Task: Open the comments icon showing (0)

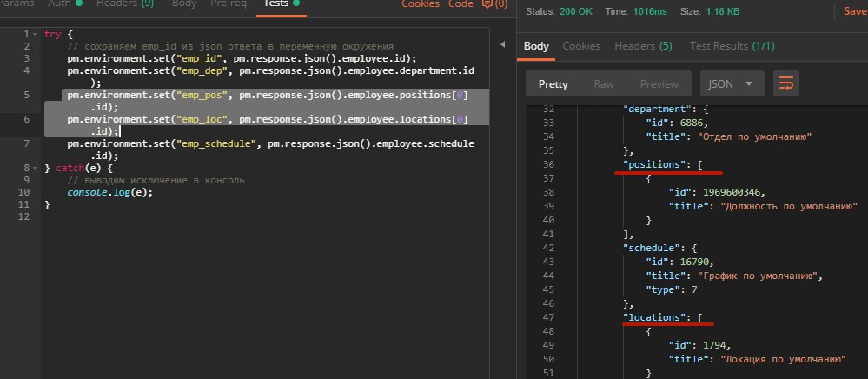Action: point(494,3)
